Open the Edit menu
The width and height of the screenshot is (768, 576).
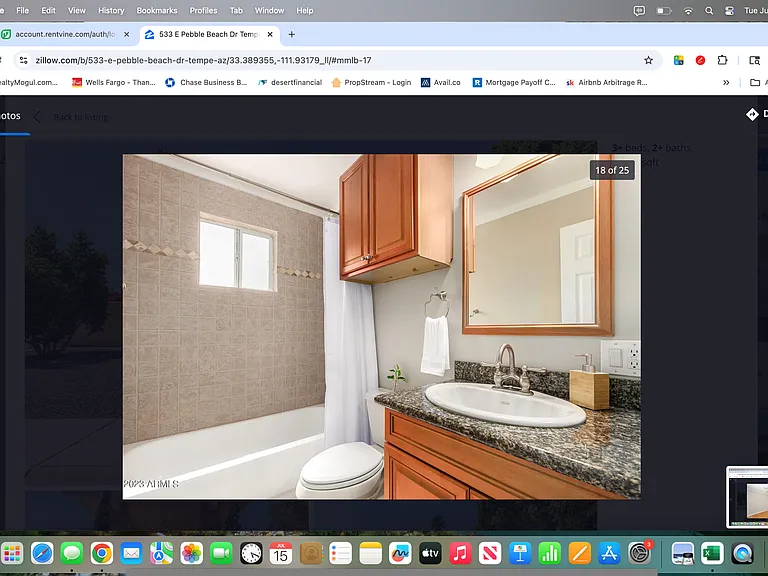click(x=48, y=10)
